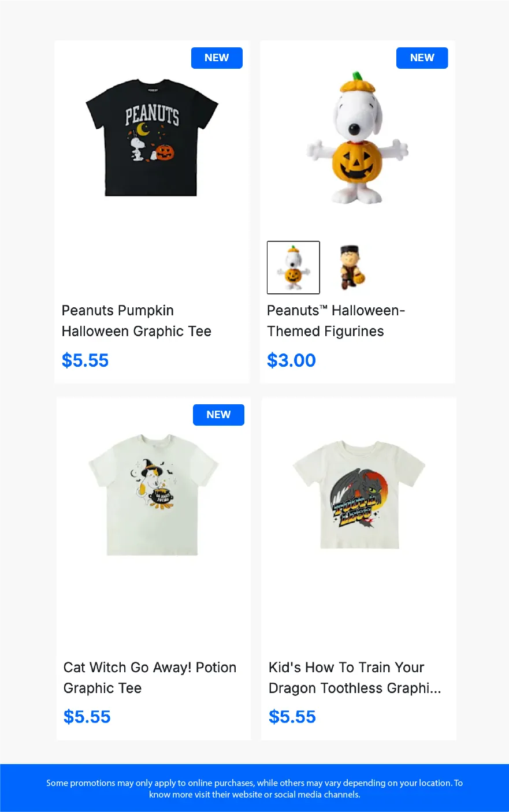Click the $5.55 price under Toothless tee

pos(292,717)
